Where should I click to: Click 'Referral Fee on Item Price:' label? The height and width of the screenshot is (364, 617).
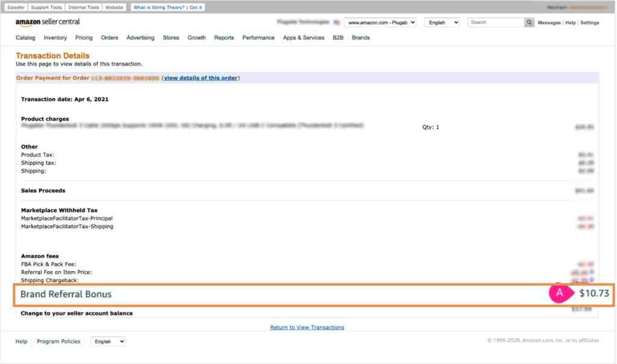point(56,272)
